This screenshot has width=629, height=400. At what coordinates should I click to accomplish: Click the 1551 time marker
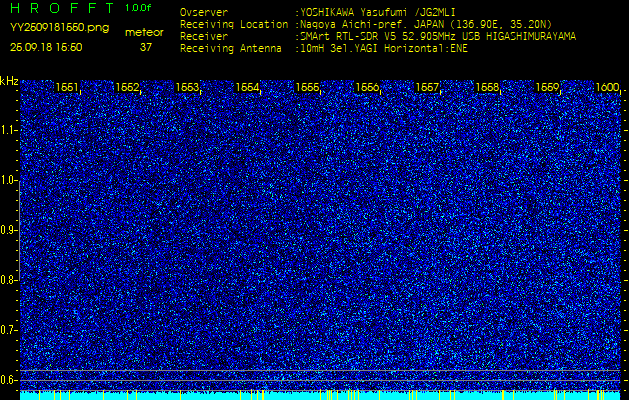click(67, 87)
